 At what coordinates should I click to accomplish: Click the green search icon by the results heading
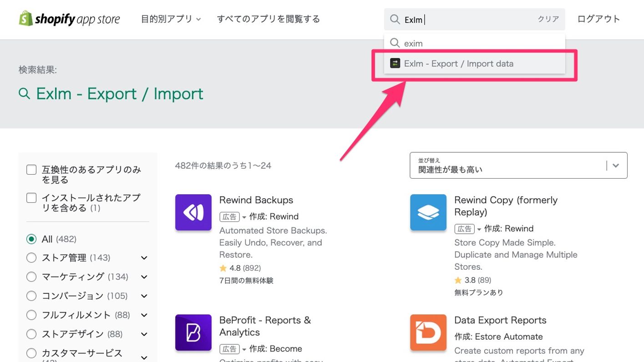coord(25,94)
